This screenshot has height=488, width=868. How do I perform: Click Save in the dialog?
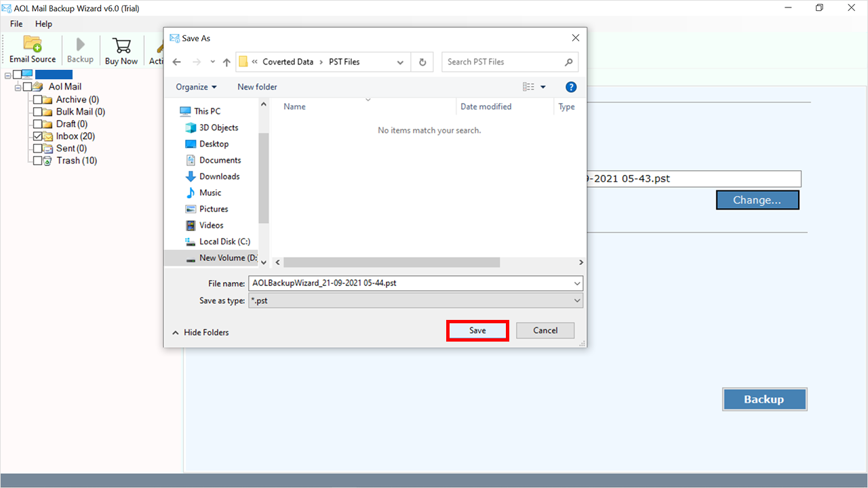click(477, 330)
